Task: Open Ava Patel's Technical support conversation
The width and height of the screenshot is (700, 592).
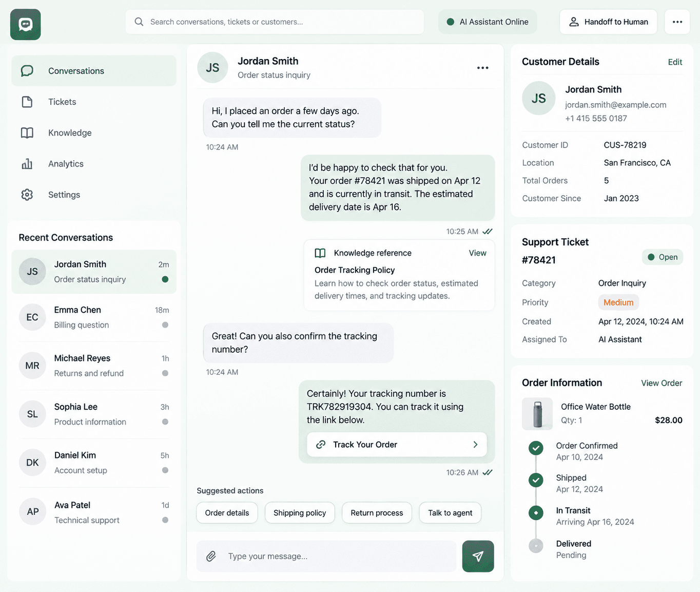Action: [94, 512]
